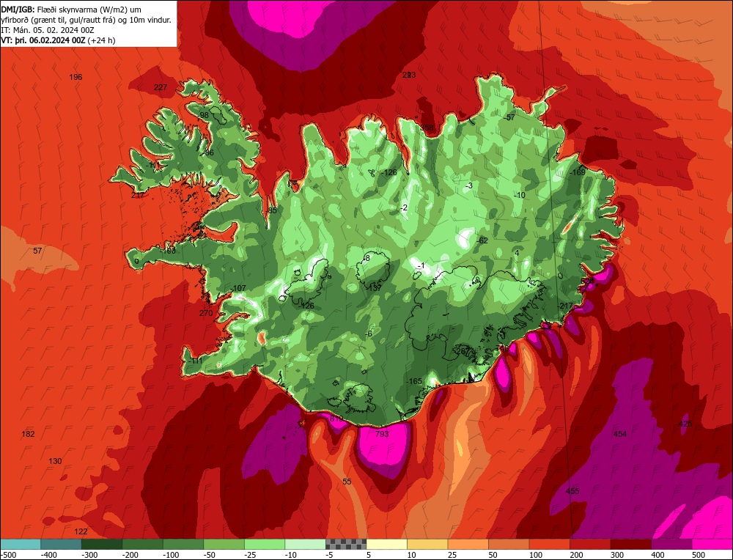Click the '227' value north of Westfjords
The image size is (733, 560).
tap(161, 87)
